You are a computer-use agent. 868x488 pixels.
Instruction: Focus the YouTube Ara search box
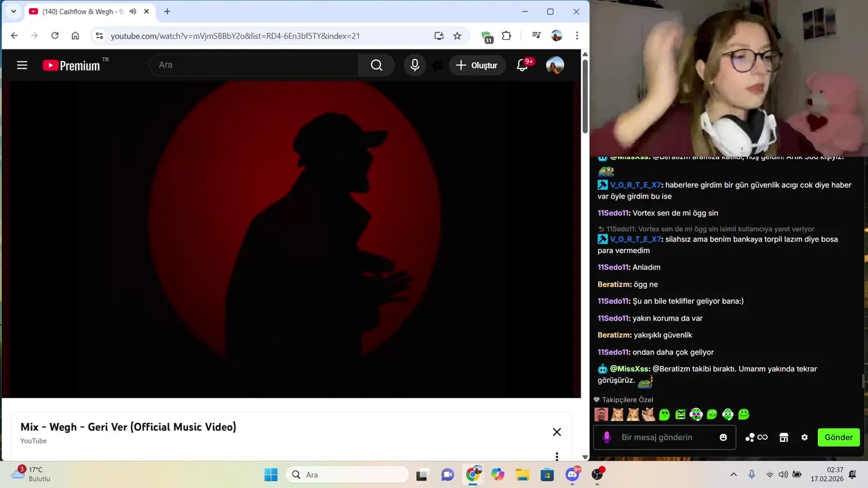[x=254, y=65]
